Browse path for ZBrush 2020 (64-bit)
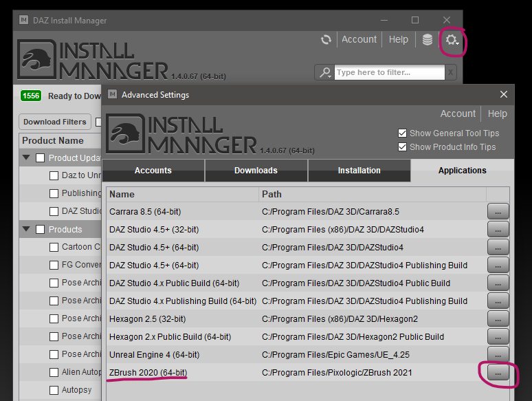Viewport: 532px width, 401px height. [498, 373]
